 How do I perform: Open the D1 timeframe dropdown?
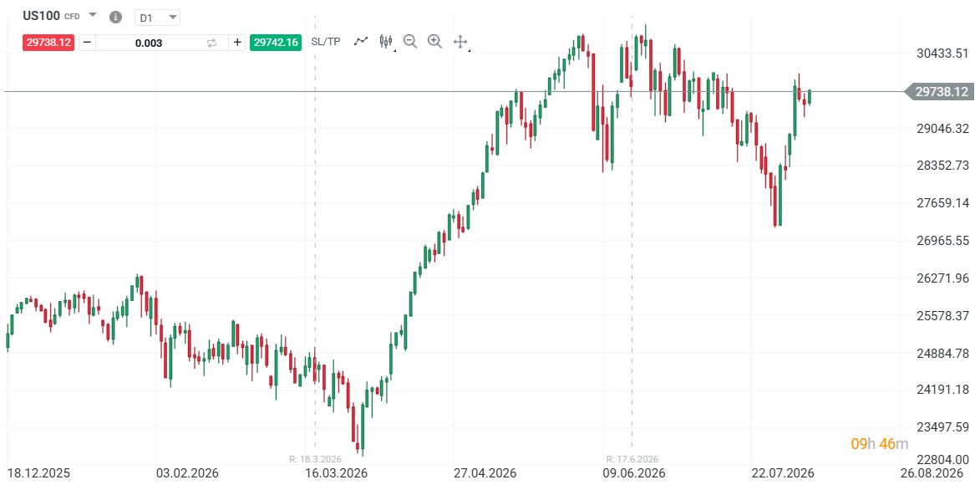coord(158,18)
